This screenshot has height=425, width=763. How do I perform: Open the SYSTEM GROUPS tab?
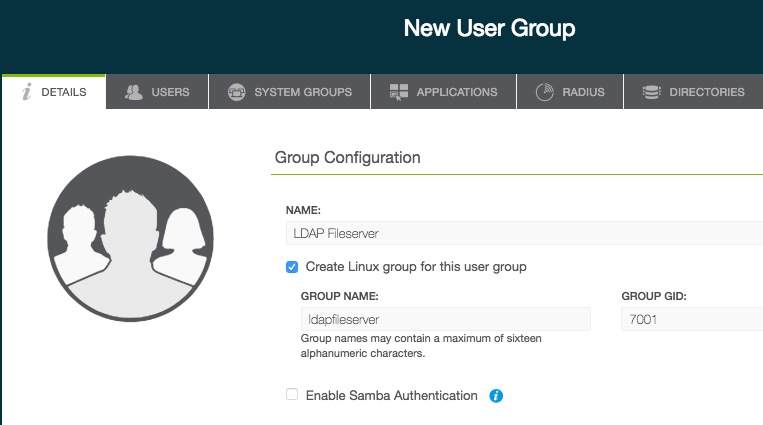[290, 92]
